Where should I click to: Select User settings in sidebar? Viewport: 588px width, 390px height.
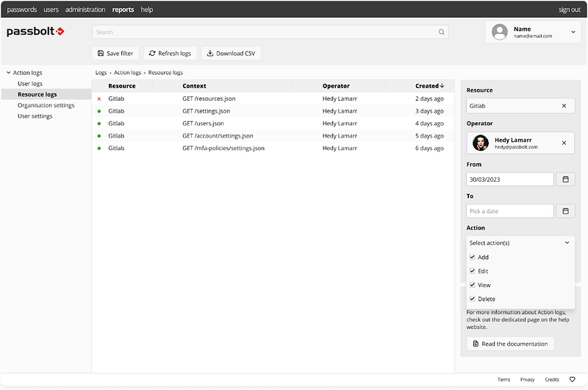tap(35, 116)
